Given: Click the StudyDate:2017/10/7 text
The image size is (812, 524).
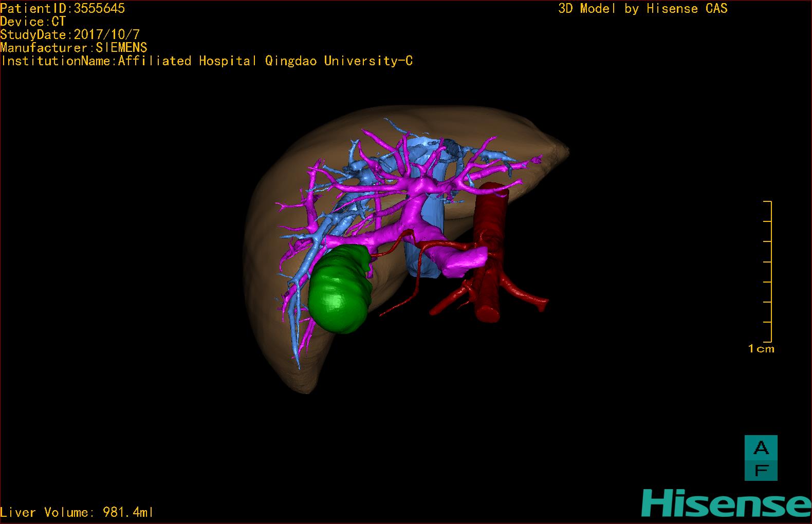Looking at the screenshot, I should (x=70, y=34).
